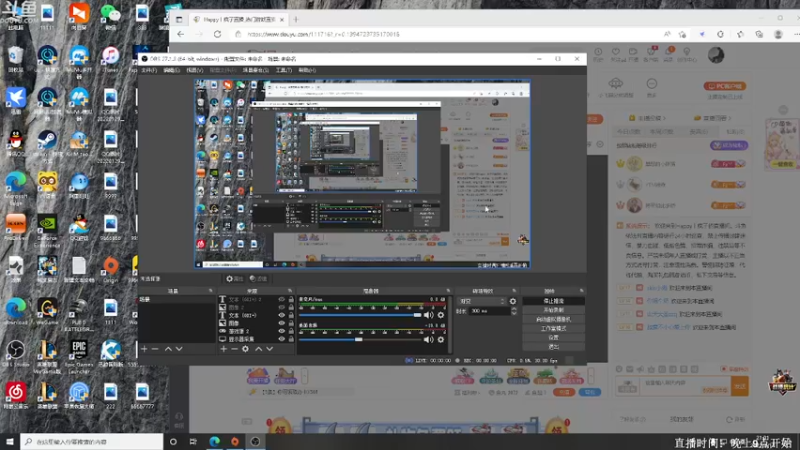Click 开始录制 to start recording

click(554, 310)
